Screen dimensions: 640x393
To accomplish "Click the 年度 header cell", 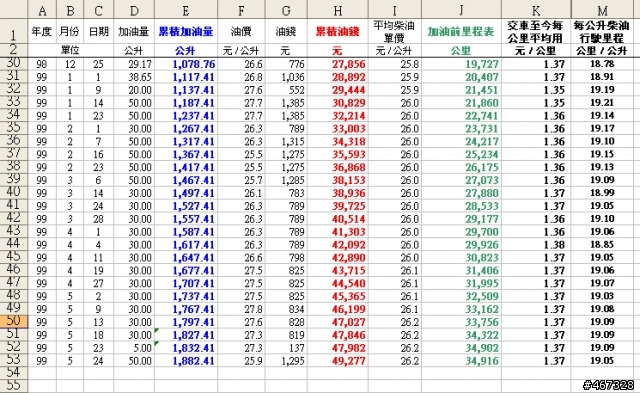I will pyautogui.click(x=42, y=31).
